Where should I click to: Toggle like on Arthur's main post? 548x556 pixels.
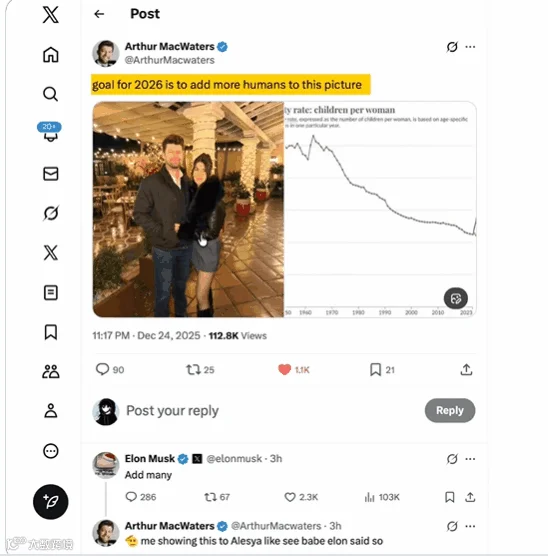[x=294, y=370]
